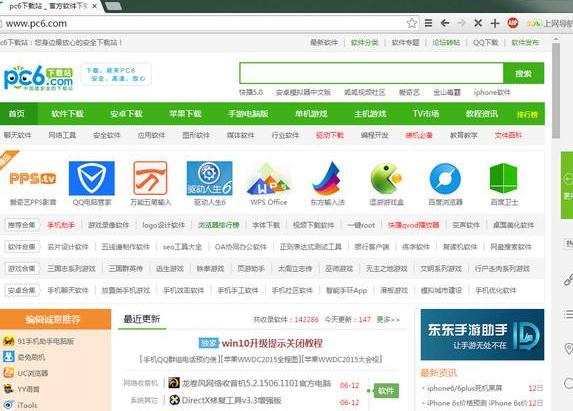The image size is (573, 411).
Task: Go back with the left arrow
Action: point(445,23)
